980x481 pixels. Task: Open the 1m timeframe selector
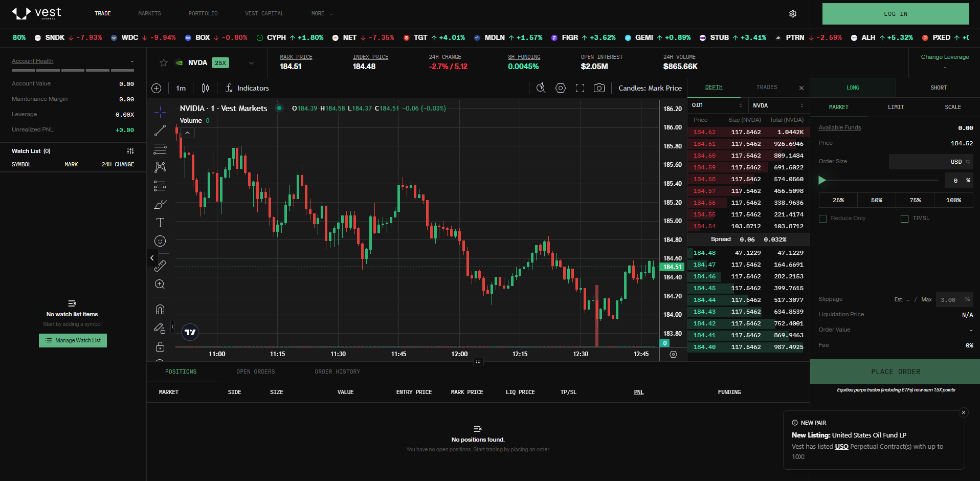coord(181,88)
